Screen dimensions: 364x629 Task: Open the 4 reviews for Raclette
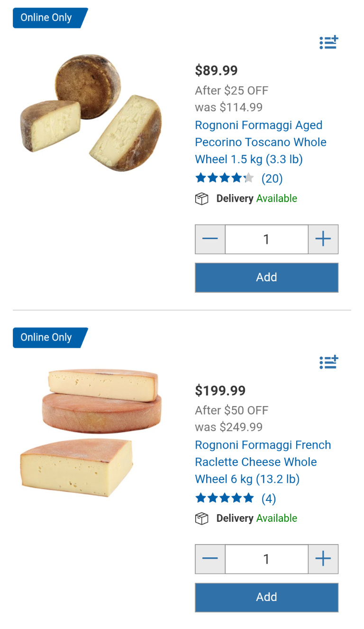coord(269,499)
